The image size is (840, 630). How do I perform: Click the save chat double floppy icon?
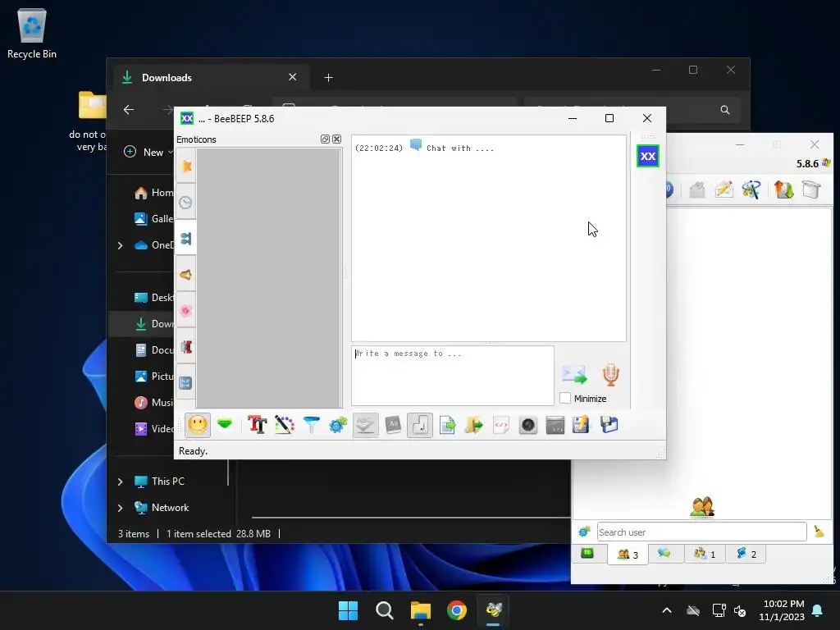pyautogui.click(x=609, y=426)
